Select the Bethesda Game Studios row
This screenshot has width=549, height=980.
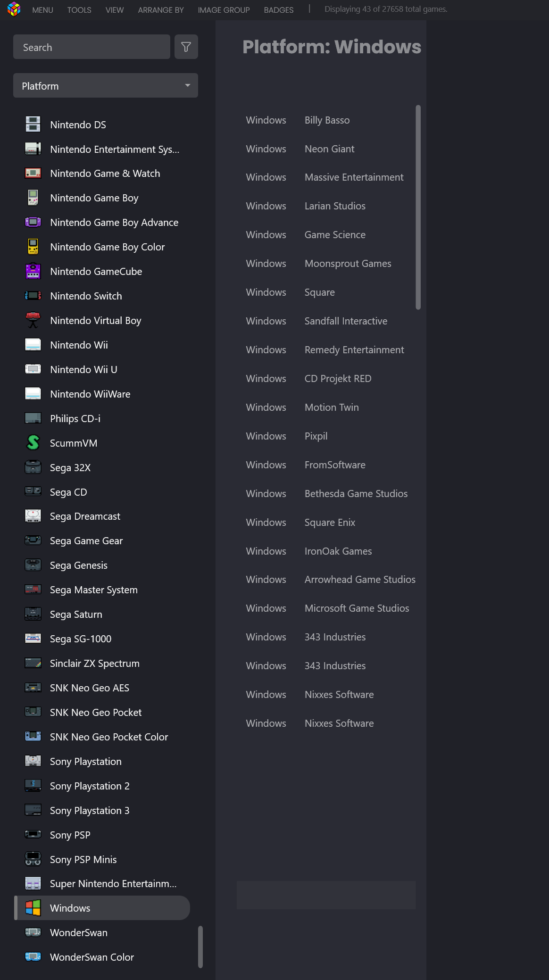(326, 494)
